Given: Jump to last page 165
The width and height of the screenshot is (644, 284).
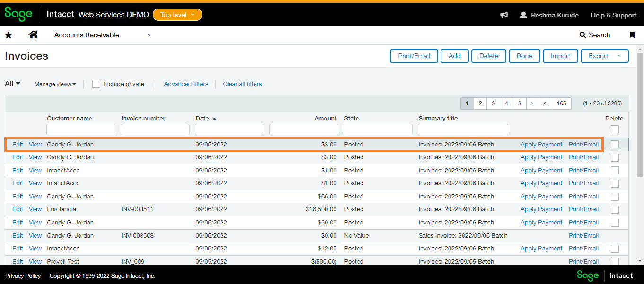Looking at the screenshot, I should [x=562, y=103].
